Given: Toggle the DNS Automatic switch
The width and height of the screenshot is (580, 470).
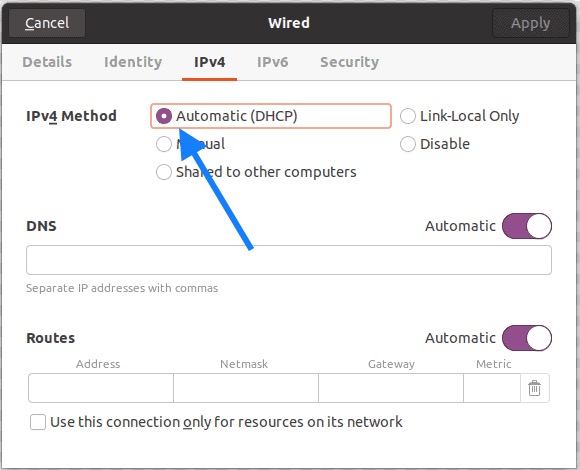Looking at the screenshot, I should click(527, 226).
